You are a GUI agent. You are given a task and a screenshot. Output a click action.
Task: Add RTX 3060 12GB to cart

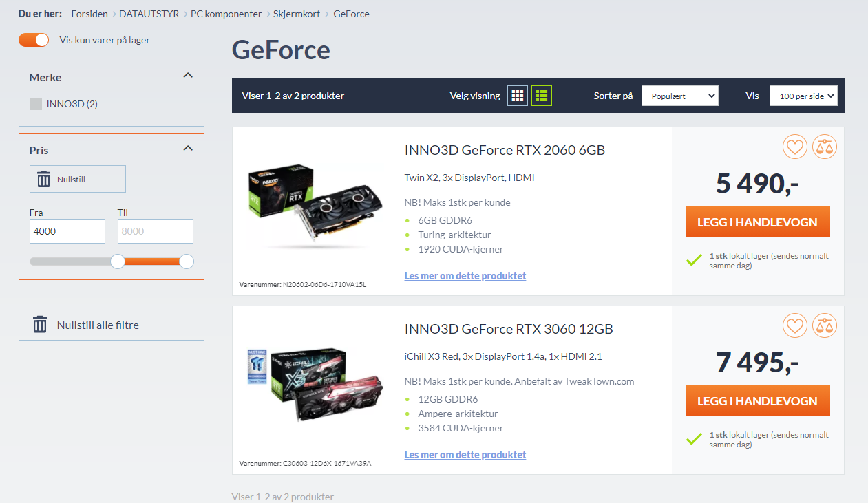758,401
